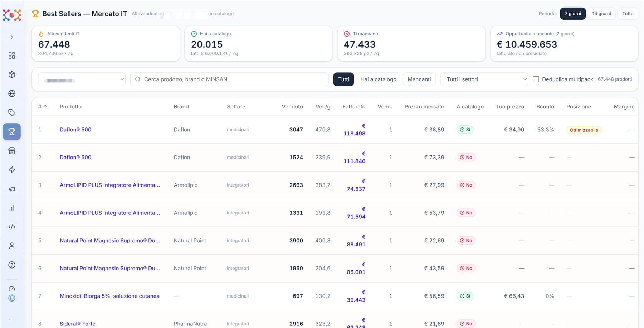The image size is (644, 328).
Task: Click the gauge icon near sidebar bottom
Action: (x=12, y=289)
